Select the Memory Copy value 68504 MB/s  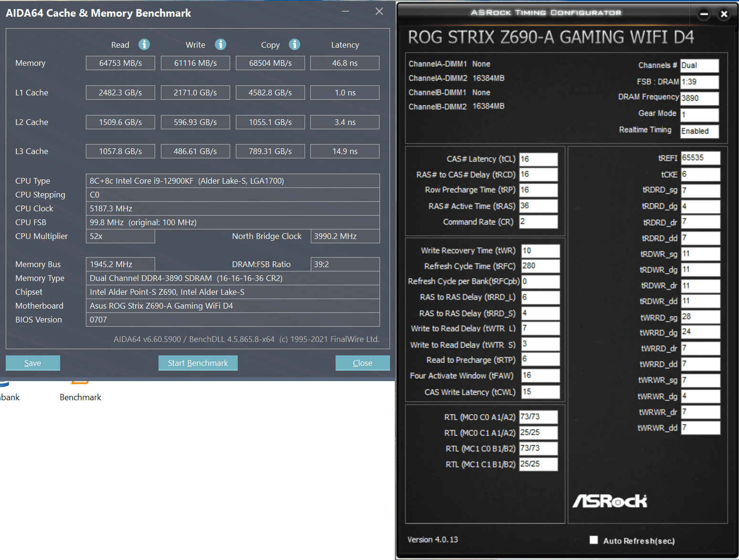point(270,63)
